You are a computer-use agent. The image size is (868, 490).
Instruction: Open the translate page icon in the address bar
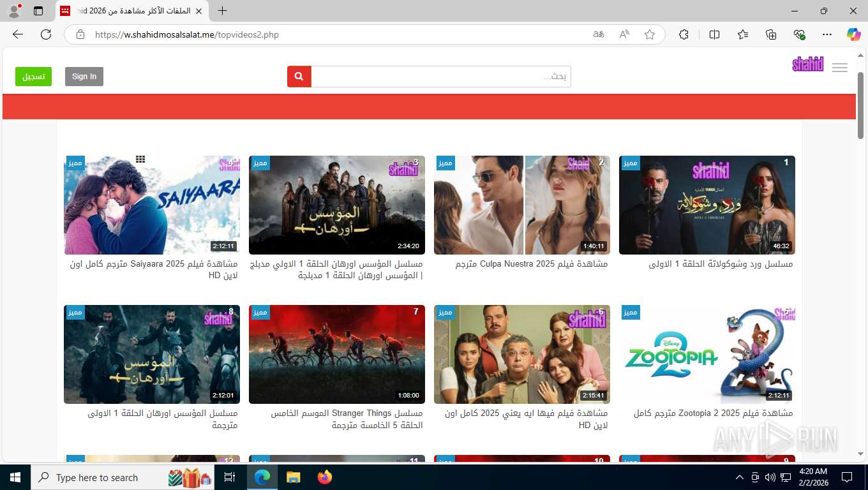click(x=599, y=34)
